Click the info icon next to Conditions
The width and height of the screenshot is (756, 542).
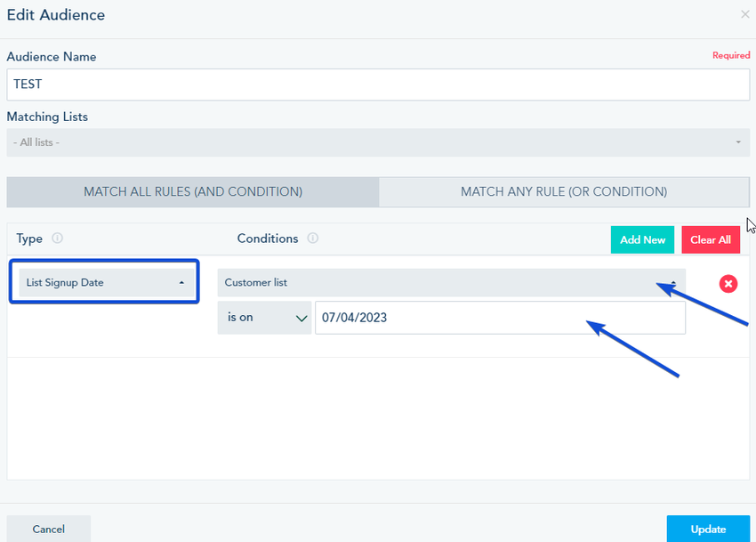pos(312,239)
